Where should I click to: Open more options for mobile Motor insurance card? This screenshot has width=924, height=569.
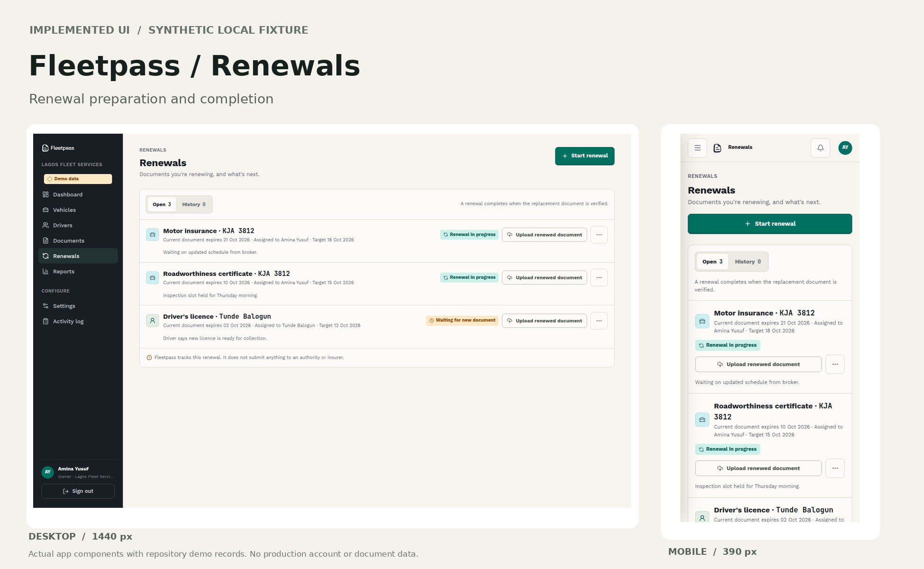click(x=835, y=364)
